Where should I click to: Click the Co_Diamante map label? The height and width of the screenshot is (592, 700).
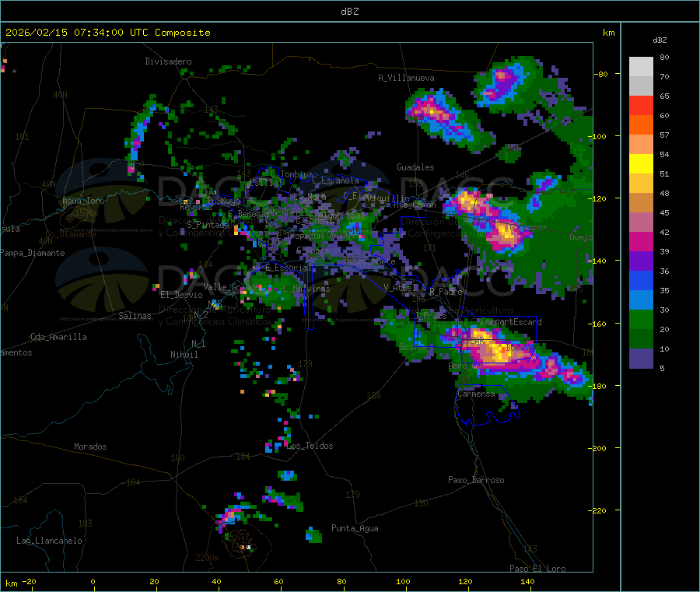(x=71, y=234)
